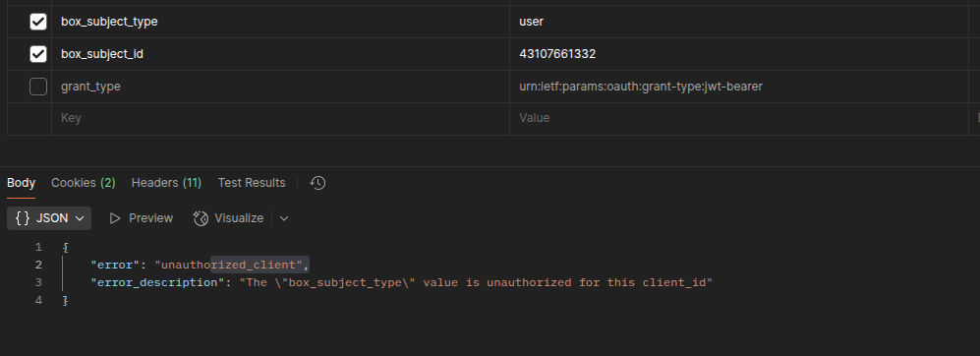The width and height of the screenshot is (980, 356).
Task: Click the error description message text
Action: pyautogui.click(x=477, y=282)
